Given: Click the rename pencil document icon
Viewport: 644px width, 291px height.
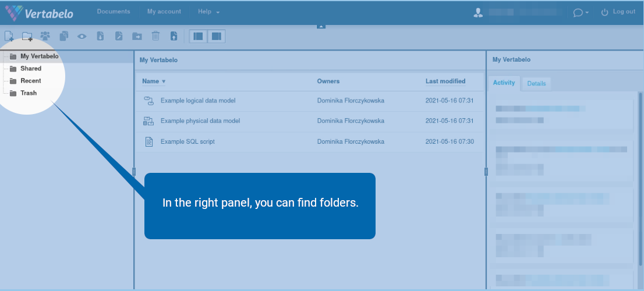Looking at the screenshot, I should pyautogui.click(x=119, y=36).
